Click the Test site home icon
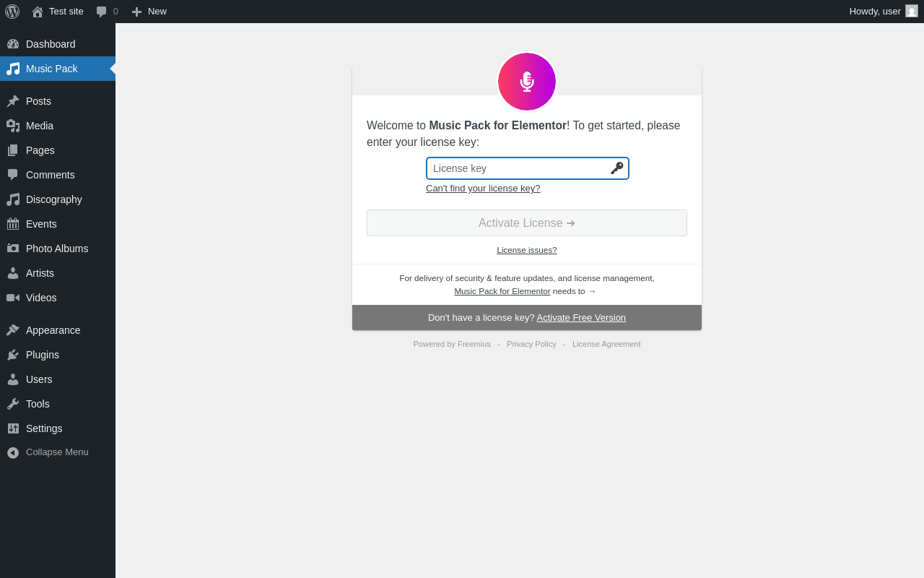924x578 pixels. pyautogui.click(x=38, y=12)
